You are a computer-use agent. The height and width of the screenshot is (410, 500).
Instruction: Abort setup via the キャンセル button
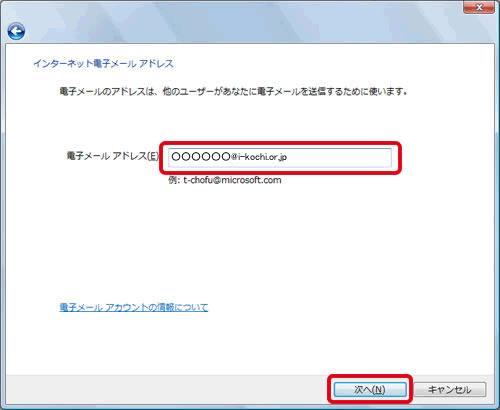450,389
